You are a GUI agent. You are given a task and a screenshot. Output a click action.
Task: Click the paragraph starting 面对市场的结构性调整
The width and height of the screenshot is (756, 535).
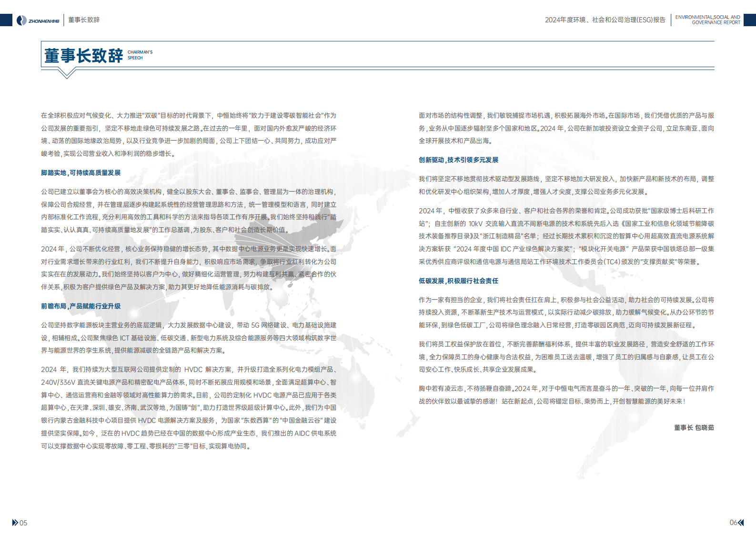566,128
